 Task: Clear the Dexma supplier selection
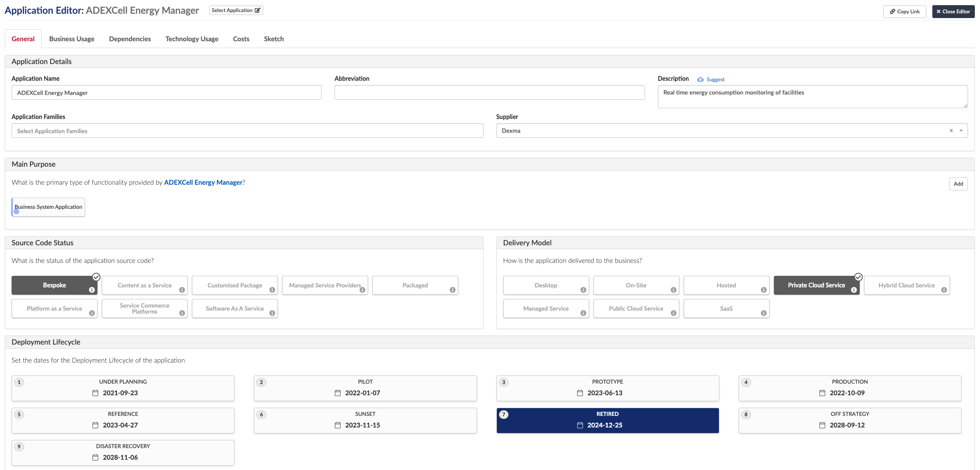(x=951, y=131)
